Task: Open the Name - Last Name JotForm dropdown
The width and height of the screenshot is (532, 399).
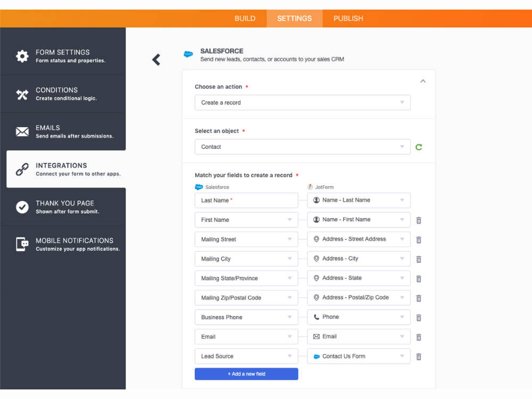Action: [x=359, y=200]
